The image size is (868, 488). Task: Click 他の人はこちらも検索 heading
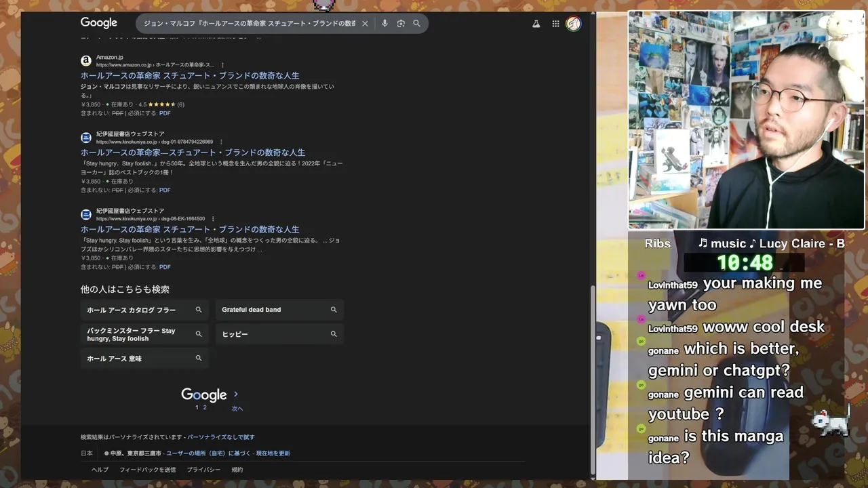point(125,289)
